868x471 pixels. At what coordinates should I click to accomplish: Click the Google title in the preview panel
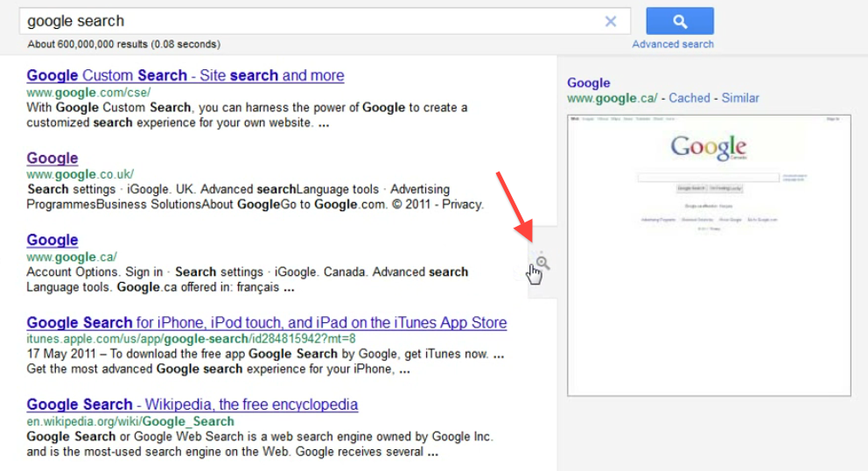pos(588,83)
